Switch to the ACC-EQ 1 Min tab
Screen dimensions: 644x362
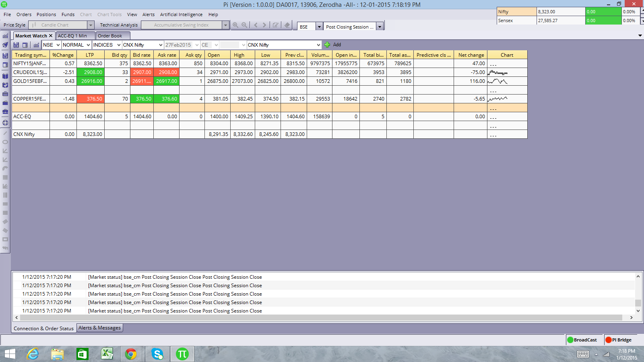click(x=75, y=36)
